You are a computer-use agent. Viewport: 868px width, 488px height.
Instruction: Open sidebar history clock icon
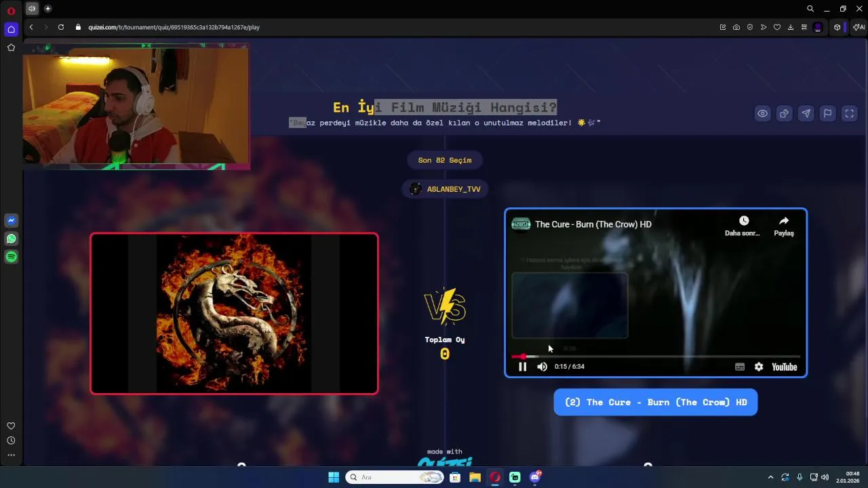[11, 441]
